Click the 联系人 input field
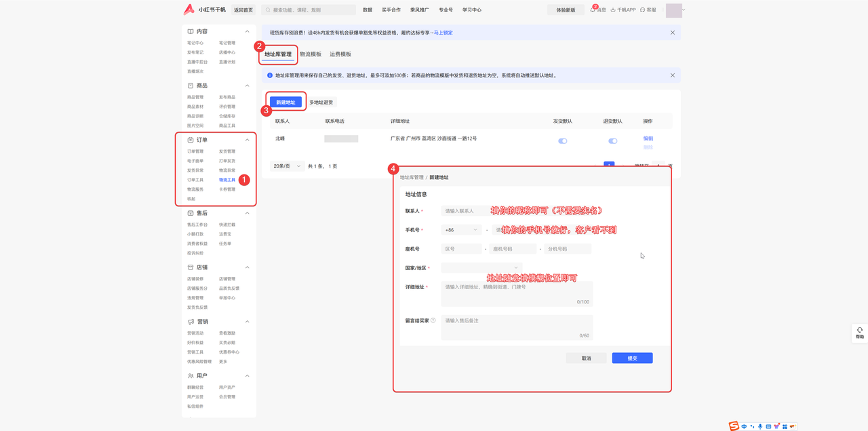 465,211
